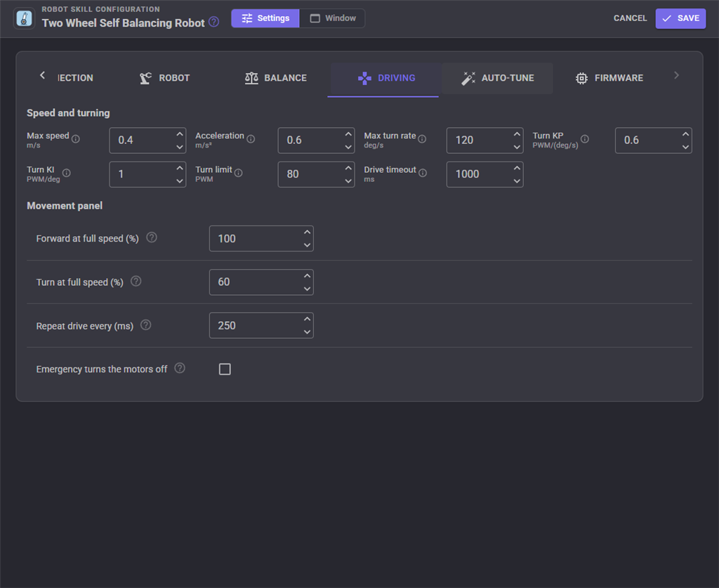The height and width of the screenshot is (588, 719).
Task: Click the robot skill icon beside the title
Action: point(25,18)
